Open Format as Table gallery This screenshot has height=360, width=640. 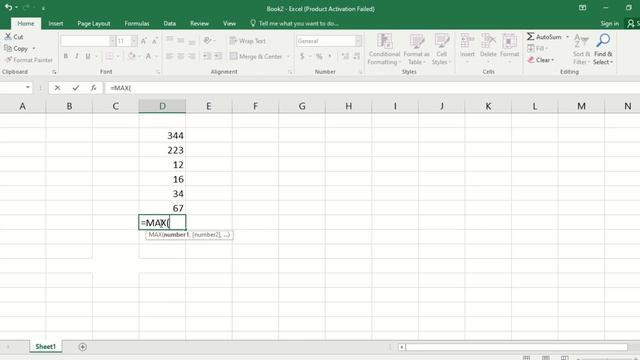click(x=416, y=49)
